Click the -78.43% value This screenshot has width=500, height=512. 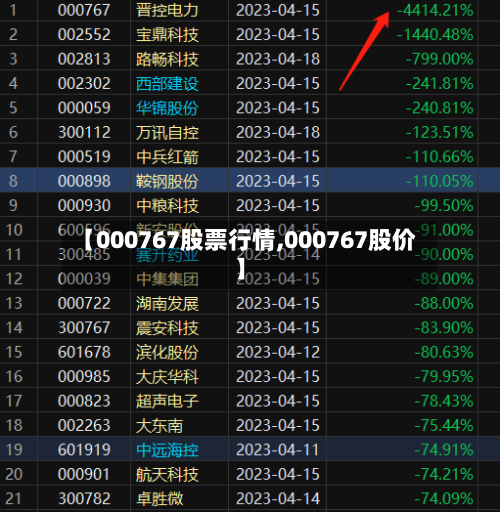(x=444, y=401)
